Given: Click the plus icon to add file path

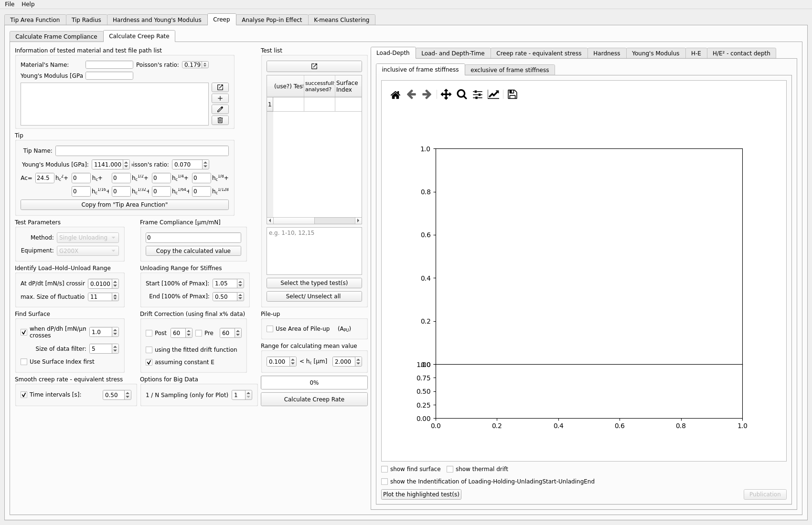Looking at the screenshot, I should (x=220, y=98).
